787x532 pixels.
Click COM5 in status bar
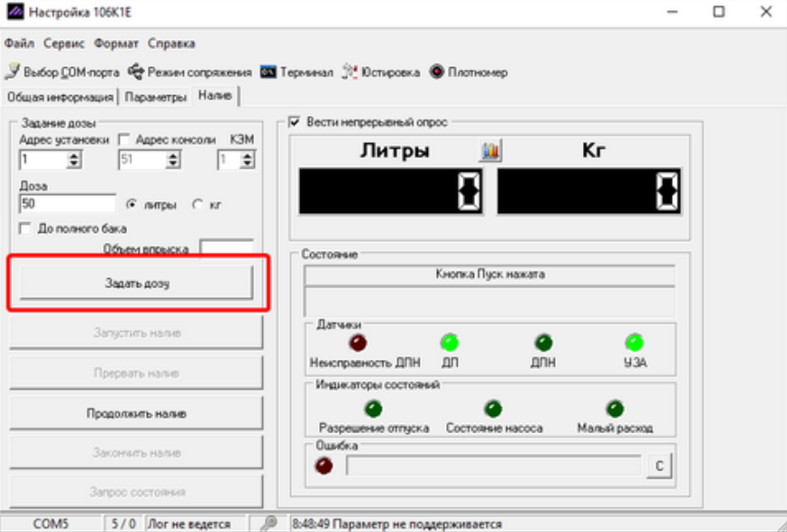click(x=51, y=524)
